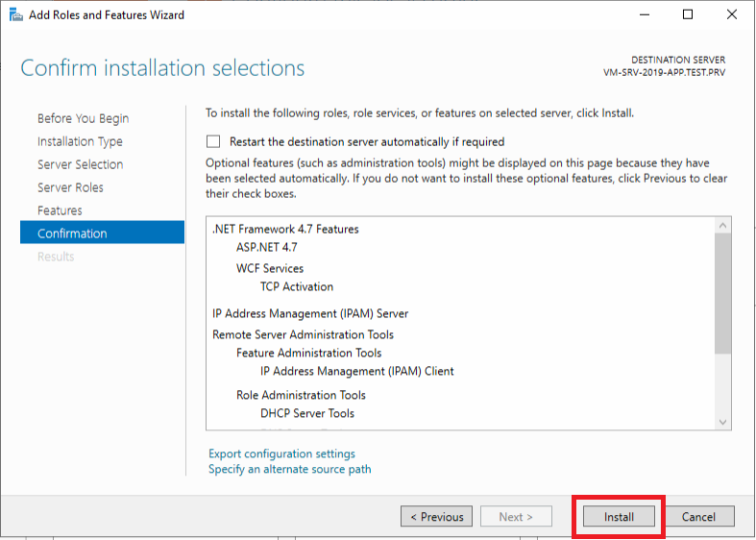Jump to the Features step
The image size is (756, 540).
point(60,210)
